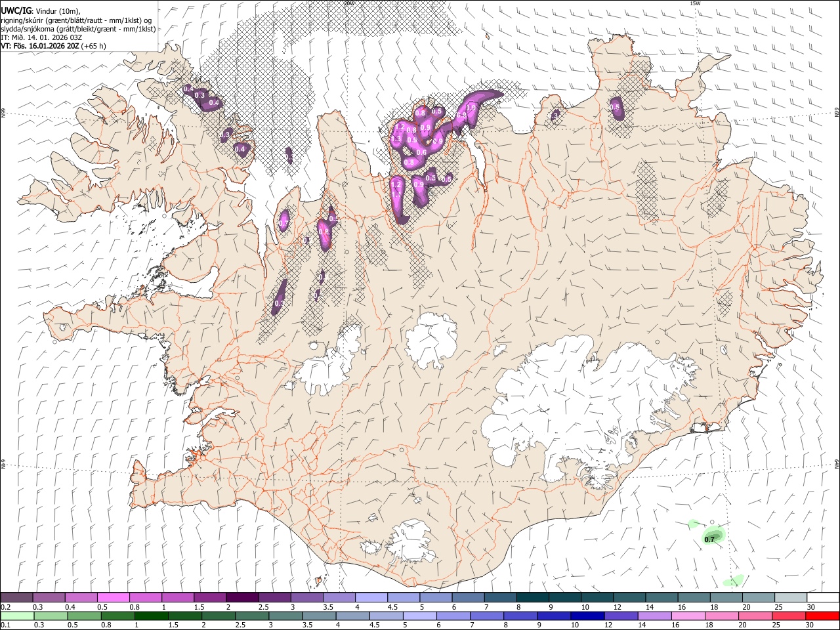Click the "UWC/IG: Vindur (10m)" title text
840x630 pixels.
40,10
